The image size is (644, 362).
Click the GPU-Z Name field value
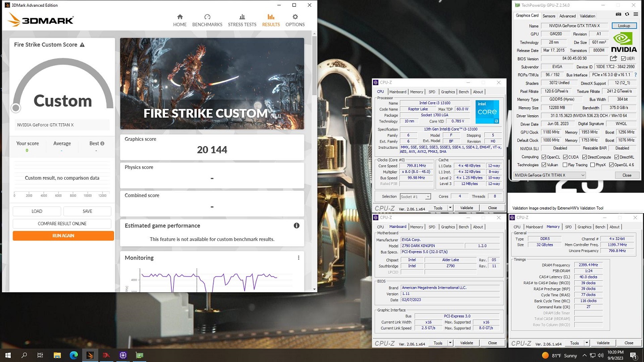575,26
